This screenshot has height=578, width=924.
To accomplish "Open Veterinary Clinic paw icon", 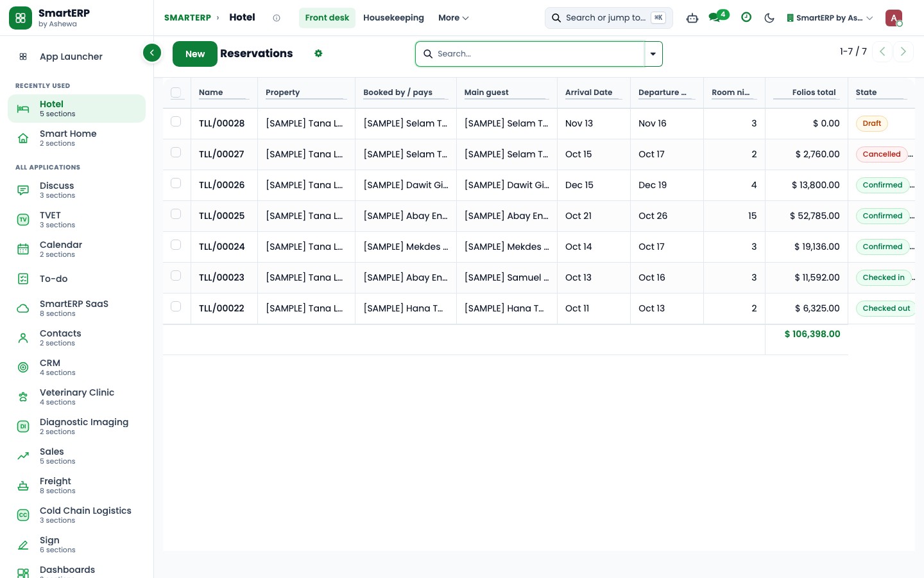I will (23, 397).
